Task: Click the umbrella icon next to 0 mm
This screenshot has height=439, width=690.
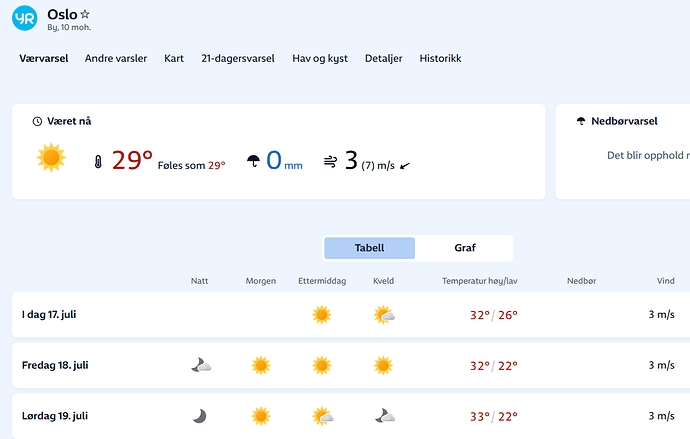Action: (253, 161)
